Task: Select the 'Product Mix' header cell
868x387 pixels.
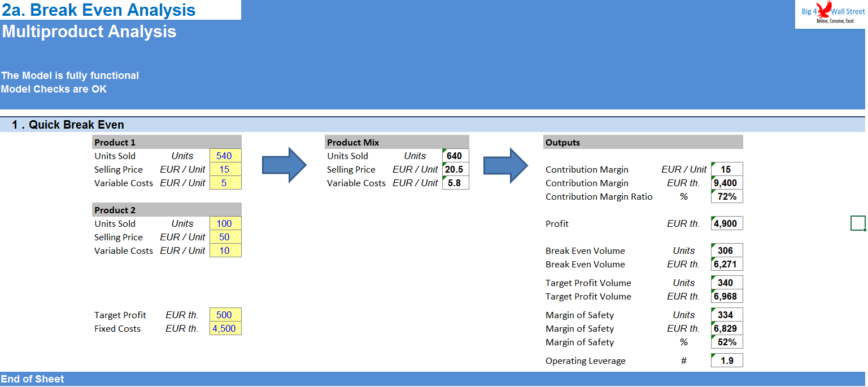Action: click(397, 142)
